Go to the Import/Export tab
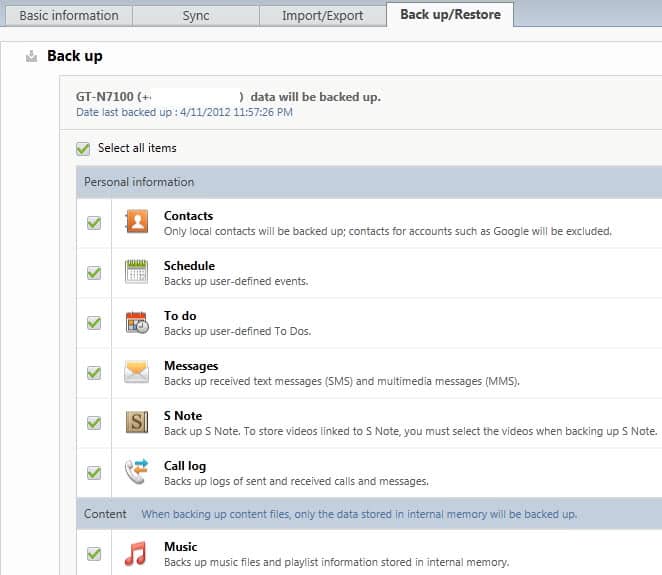The image size is (662, 575). pos(322,15)
